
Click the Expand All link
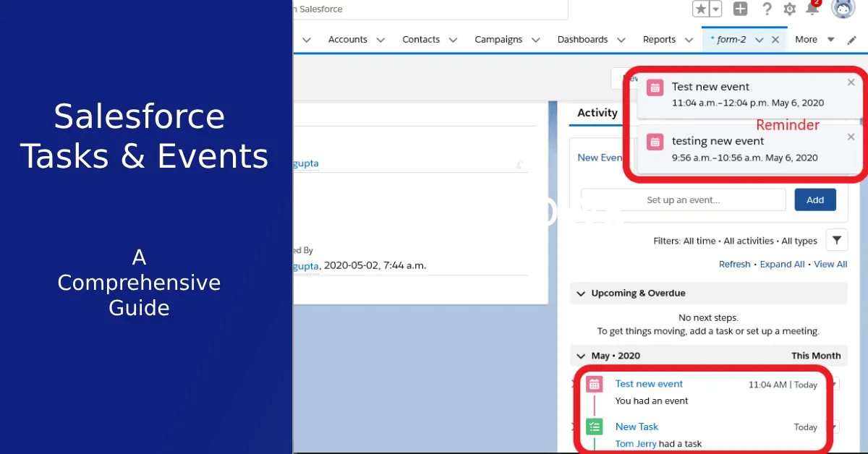(782, 265)
